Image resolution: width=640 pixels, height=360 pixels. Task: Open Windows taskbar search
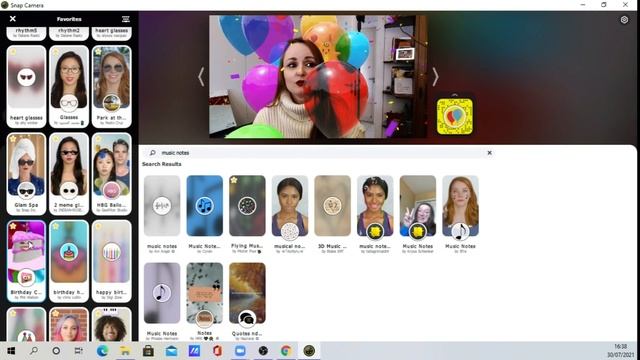(34, 351)
